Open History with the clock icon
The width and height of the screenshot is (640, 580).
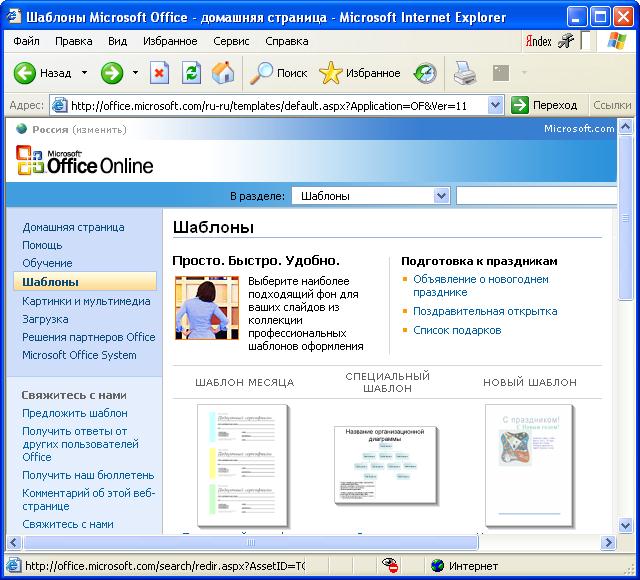425,73
